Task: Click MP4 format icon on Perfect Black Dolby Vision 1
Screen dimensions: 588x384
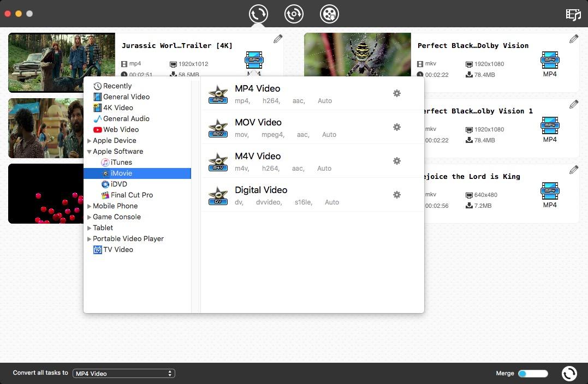Action: (550, 125)
